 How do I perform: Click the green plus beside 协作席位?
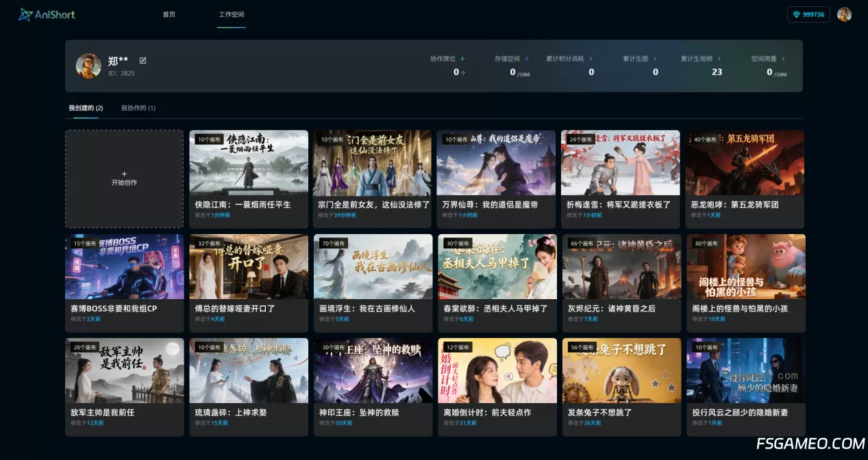pos(462,59)
